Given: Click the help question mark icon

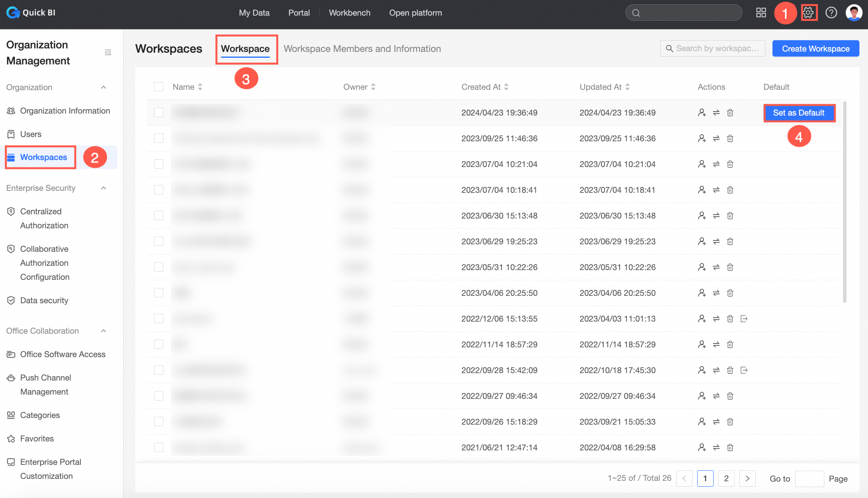Looking at the screenshot, I should [x=831, y=13].
